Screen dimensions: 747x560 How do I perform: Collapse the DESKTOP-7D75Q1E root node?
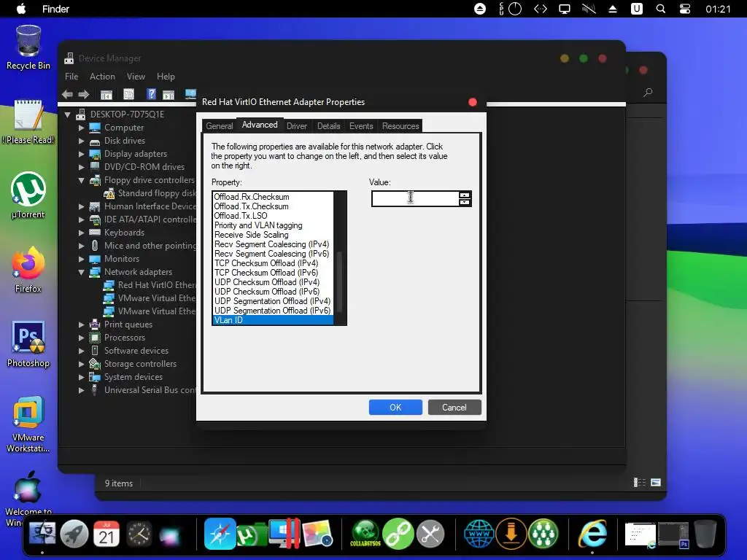coord(68,114)
